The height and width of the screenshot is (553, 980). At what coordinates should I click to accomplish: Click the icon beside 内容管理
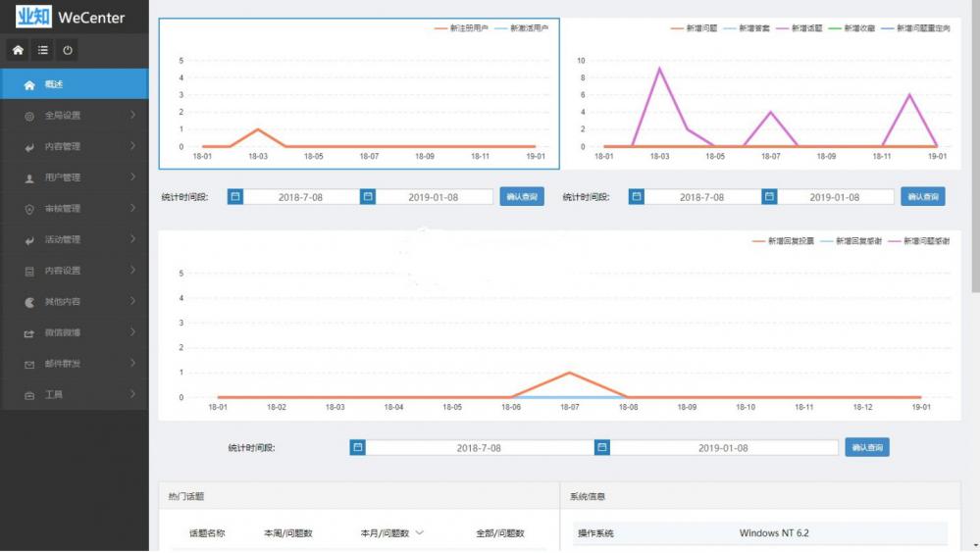[29, 147]
